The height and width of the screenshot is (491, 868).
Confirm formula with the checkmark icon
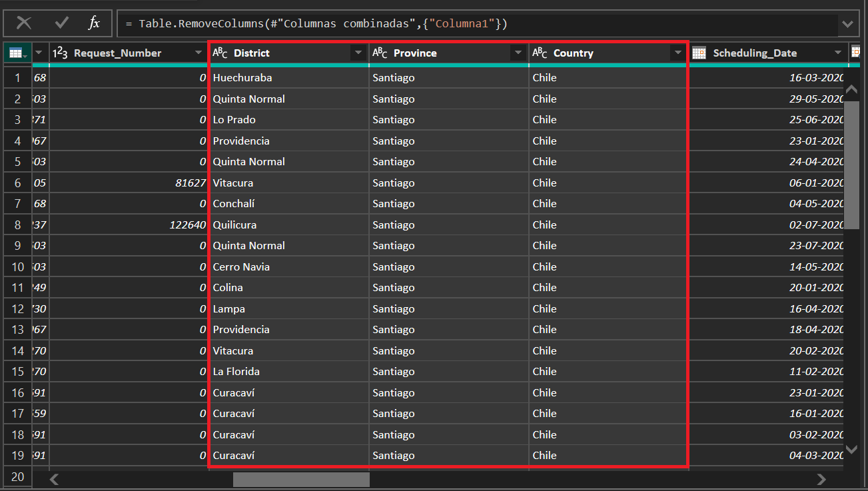[x=62, y=23]
